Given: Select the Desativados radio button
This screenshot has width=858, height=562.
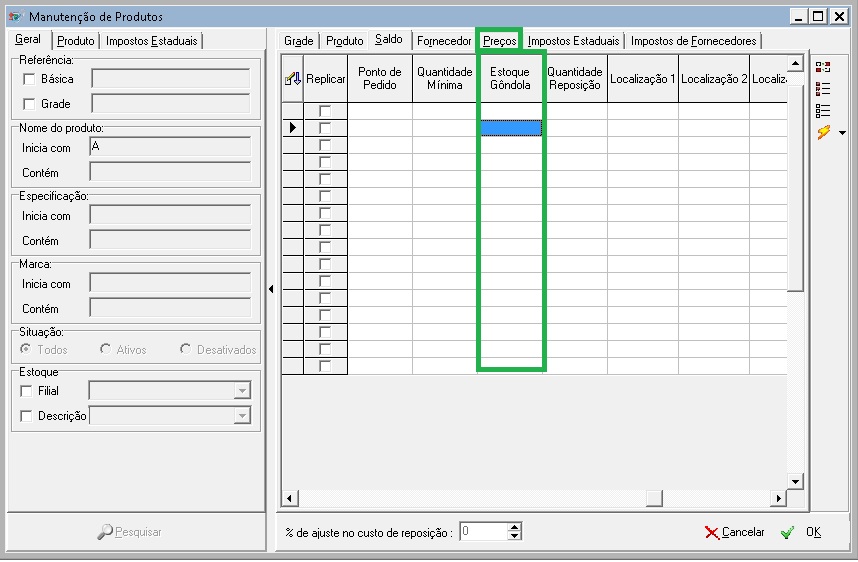Looking at the screenshot, I should (x=185, y=349).
